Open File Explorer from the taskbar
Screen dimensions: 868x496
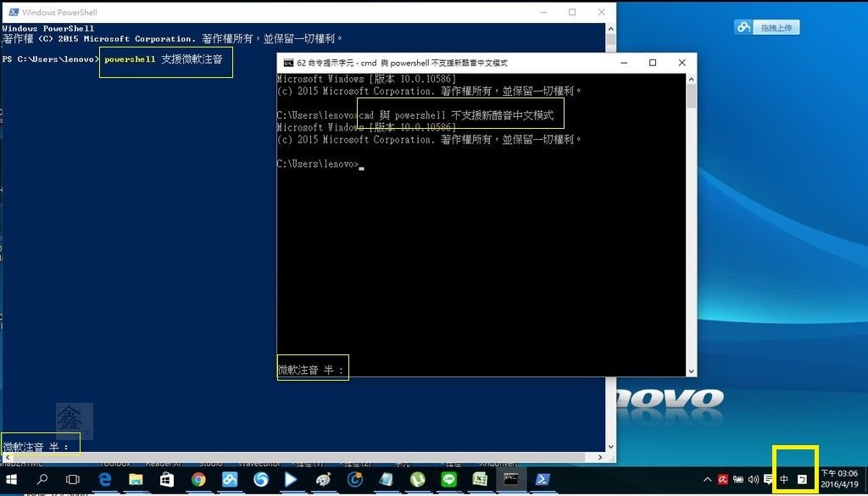pyautogui.click(x=136, y=479)
